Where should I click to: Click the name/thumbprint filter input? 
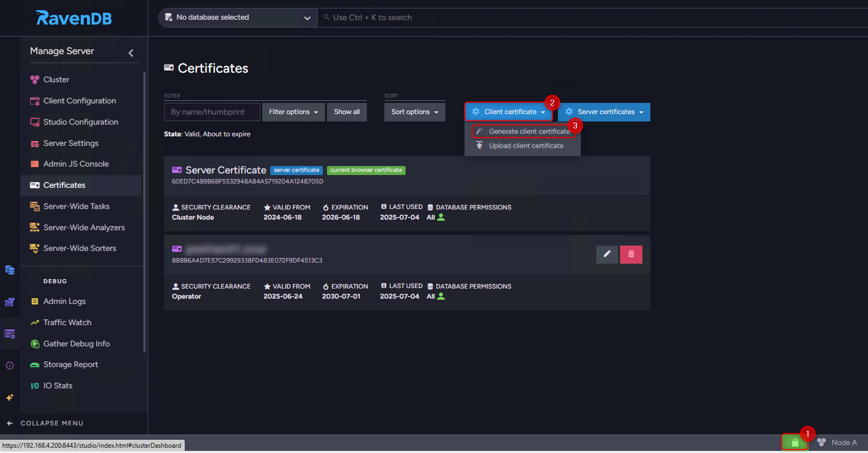212,112
